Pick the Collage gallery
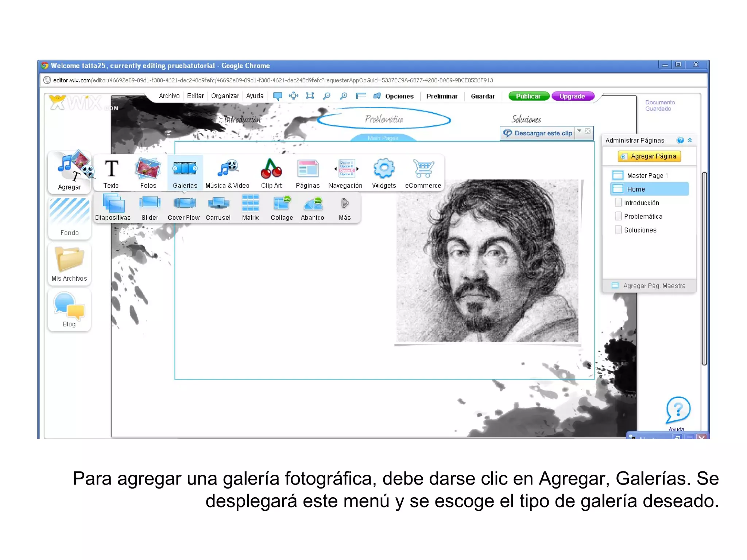 click(282, 207)
